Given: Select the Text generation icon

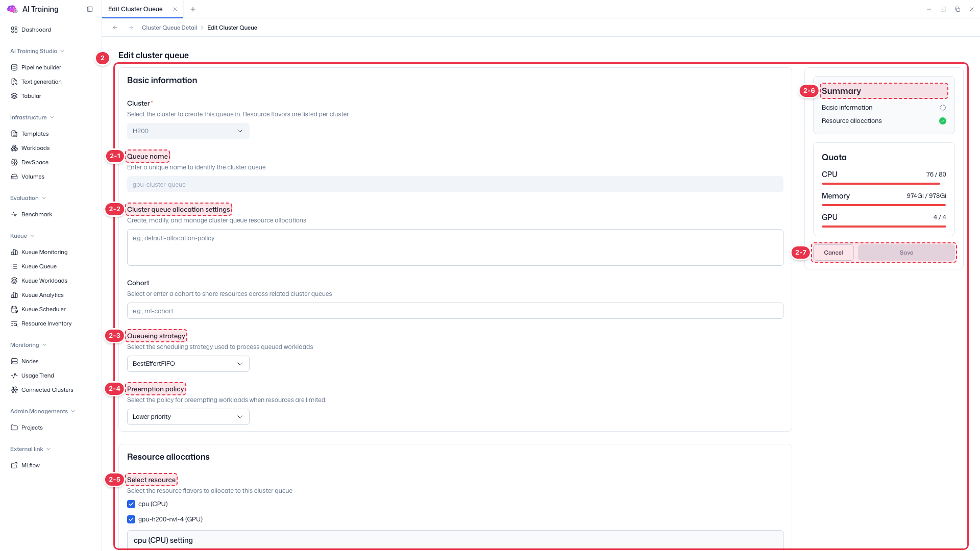Looking at the screenshot, I should pyautogui.click(x=14, y=82).
